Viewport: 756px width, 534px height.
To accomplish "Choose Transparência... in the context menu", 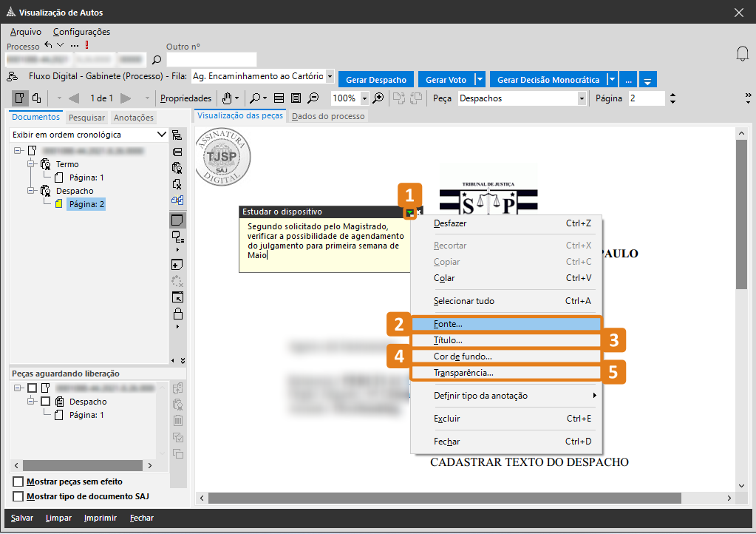I will pos(506,373).
